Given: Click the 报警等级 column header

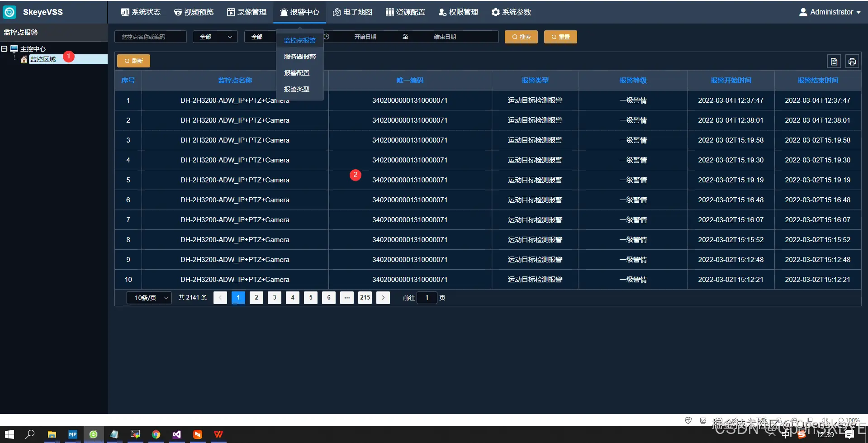Looking at the screenshot, I should (633, 80).
